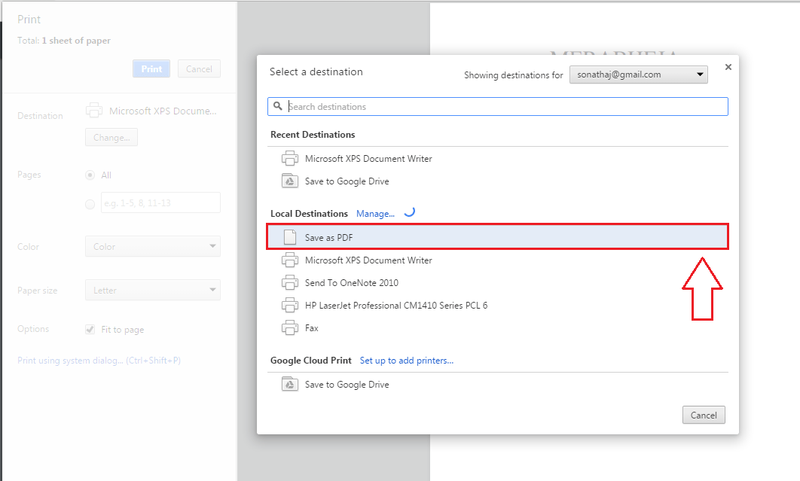Click printer icon next to Destination in Print panel

pos(94,110)
